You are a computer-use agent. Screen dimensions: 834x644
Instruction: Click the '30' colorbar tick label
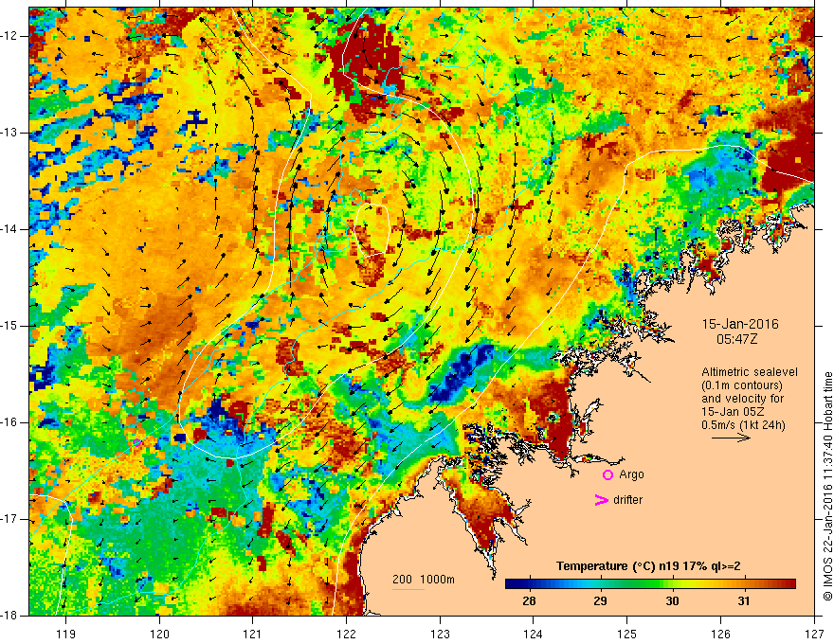coord(672,601)
